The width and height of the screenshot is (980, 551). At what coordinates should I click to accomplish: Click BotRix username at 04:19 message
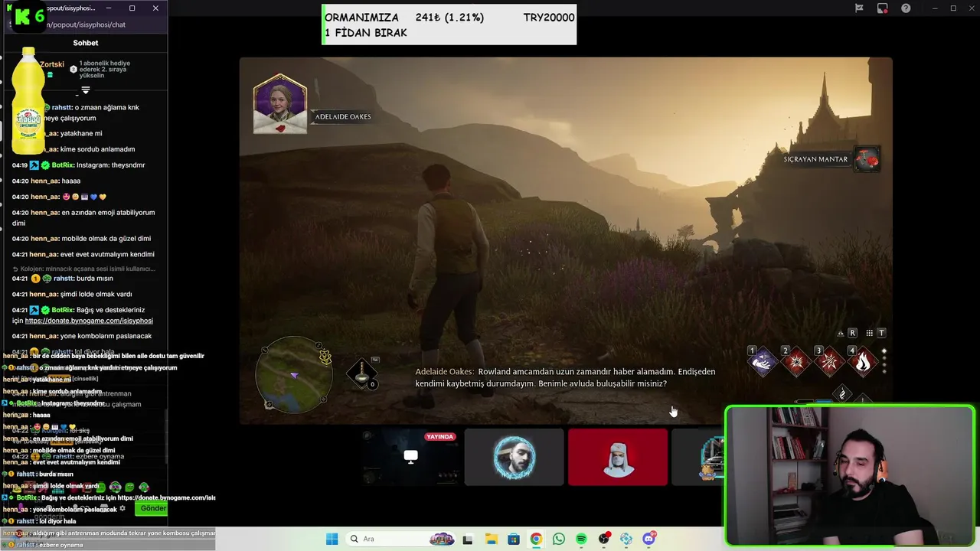pos(64,165)
